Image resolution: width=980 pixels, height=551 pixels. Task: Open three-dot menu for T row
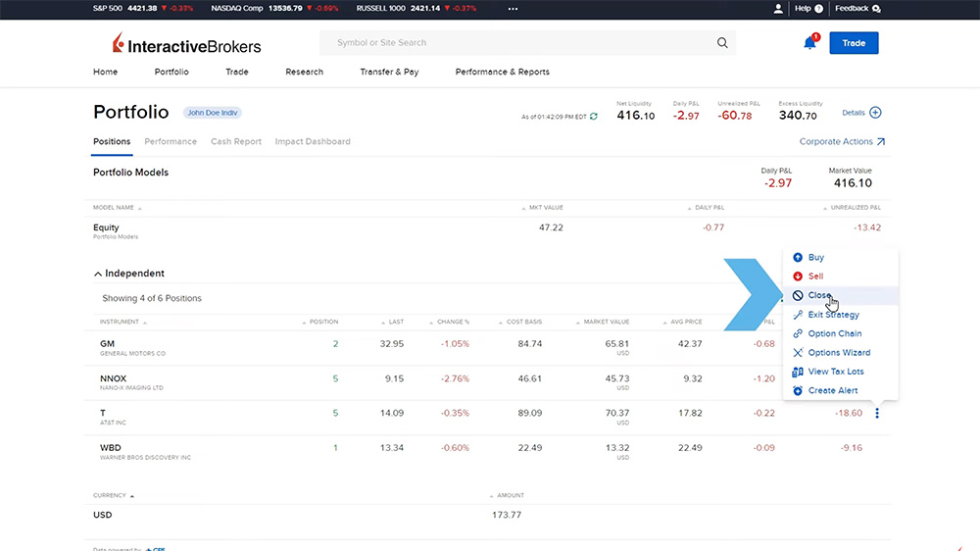pyautogui.click(x=877, y=413)
